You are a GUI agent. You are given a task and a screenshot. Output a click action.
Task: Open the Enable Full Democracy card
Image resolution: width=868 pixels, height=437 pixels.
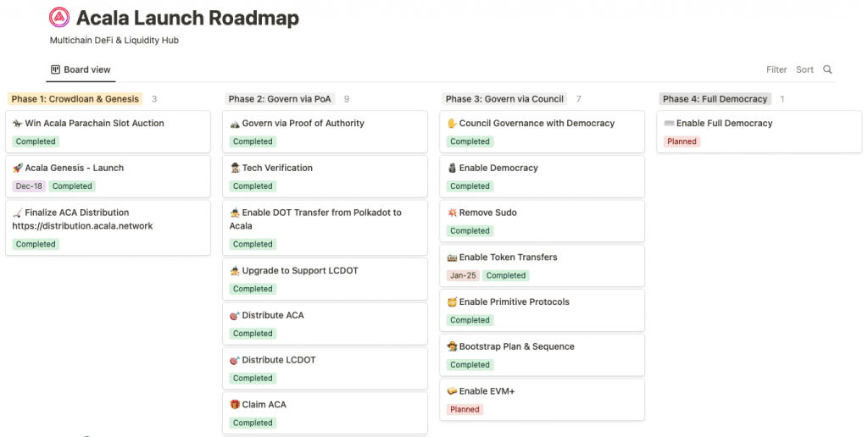click(x=759, y=131)
